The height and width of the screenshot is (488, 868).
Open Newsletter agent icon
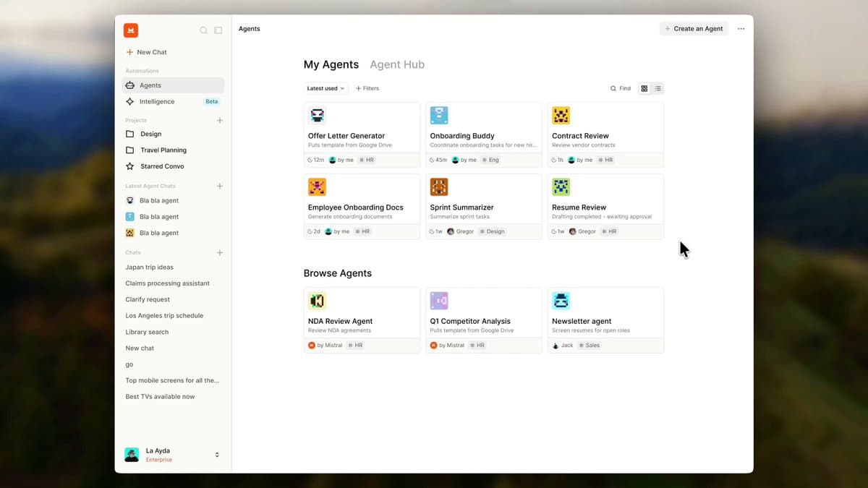(561, 301)
